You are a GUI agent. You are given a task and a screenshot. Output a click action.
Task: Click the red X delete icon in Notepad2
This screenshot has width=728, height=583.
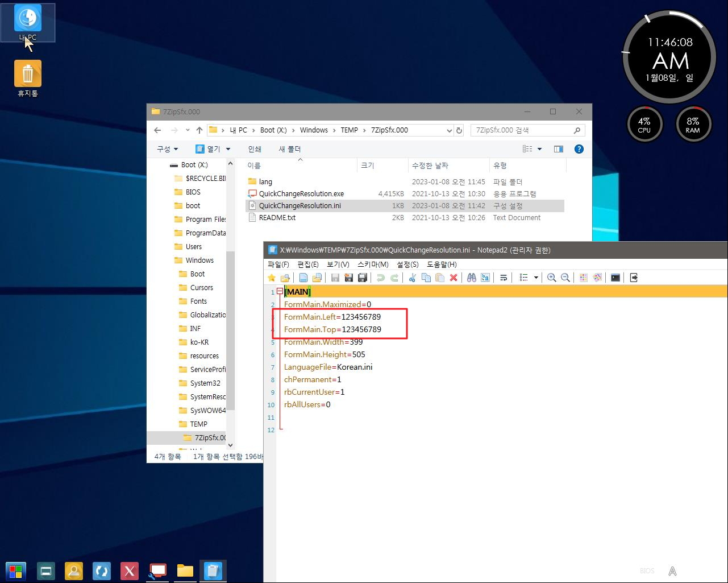point(454,278)
